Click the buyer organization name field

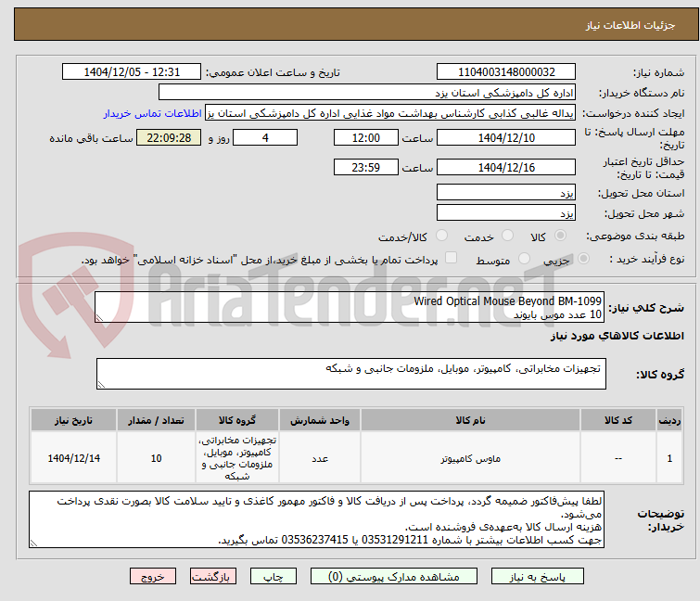367,93
